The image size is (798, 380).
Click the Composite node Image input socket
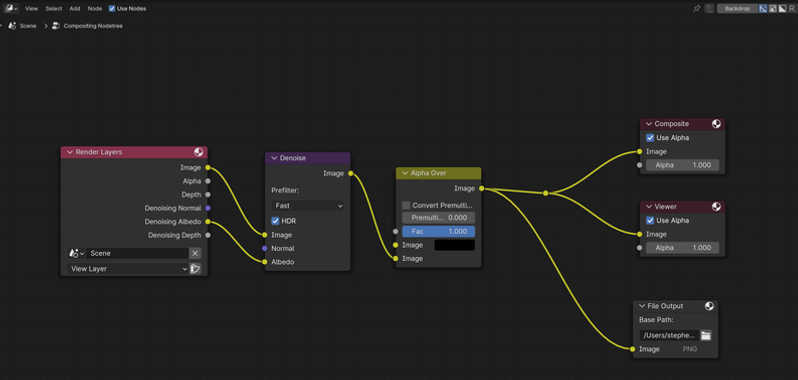640,152
